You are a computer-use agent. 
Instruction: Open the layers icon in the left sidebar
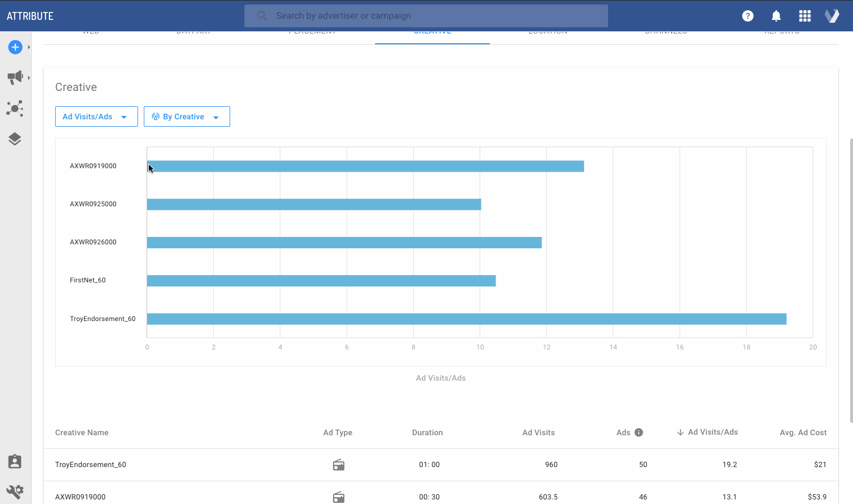pos(15,139)
